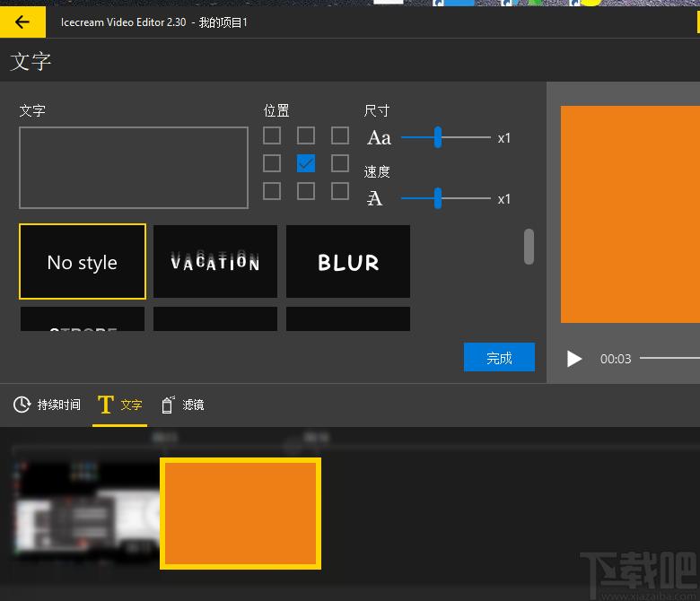Open the 持续时间 duration tab
Screen dimensions: 700x601
(47, 405)
